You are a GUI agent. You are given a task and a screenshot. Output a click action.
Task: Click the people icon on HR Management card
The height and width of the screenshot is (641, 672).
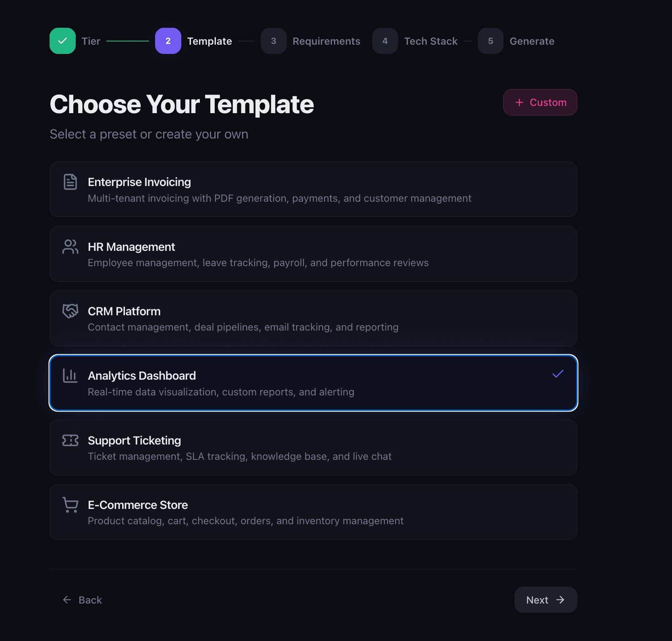click(70, 247)
